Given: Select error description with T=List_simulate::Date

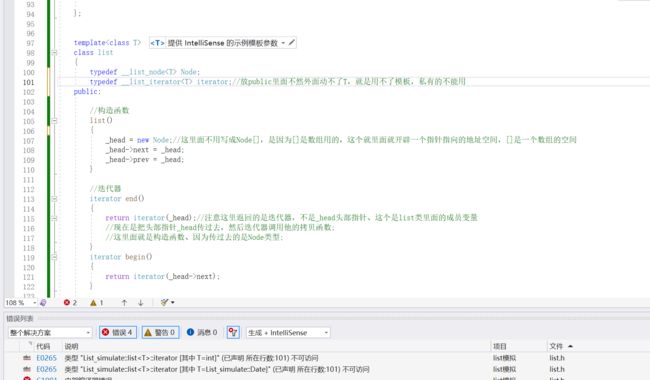Looking at the screenshot, I should pyautogui.click(x=217, y=369).
